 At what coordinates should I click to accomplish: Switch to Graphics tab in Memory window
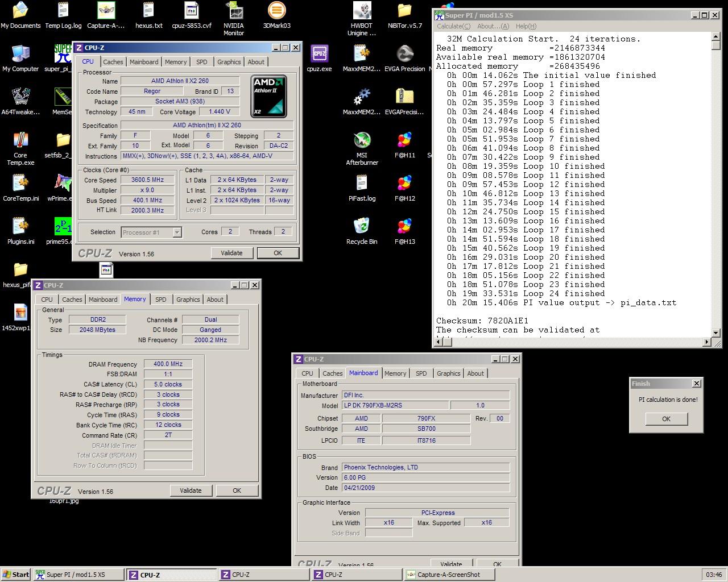(x=188, y=300)
